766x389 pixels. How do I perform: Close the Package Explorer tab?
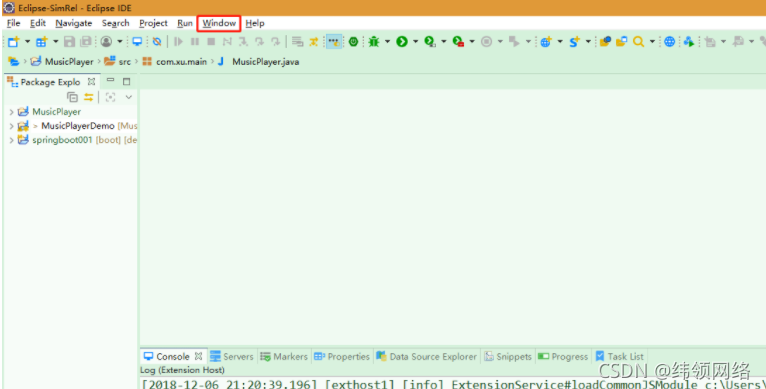[91, 82]
